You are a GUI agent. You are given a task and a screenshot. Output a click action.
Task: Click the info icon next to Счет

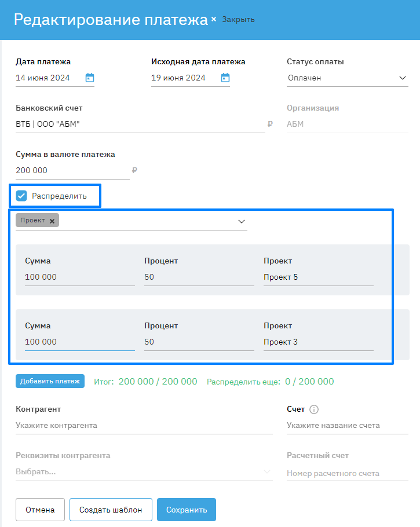coord(314,409)
